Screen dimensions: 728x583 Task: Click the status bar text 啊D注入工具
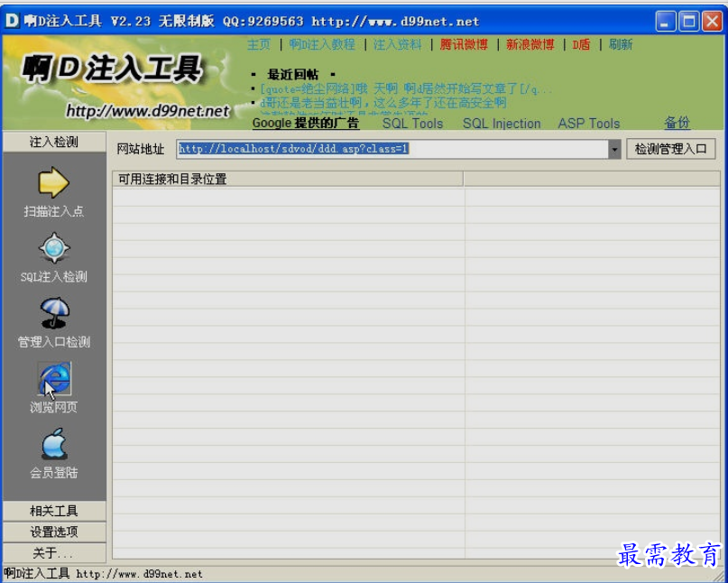tap(37, 574)
